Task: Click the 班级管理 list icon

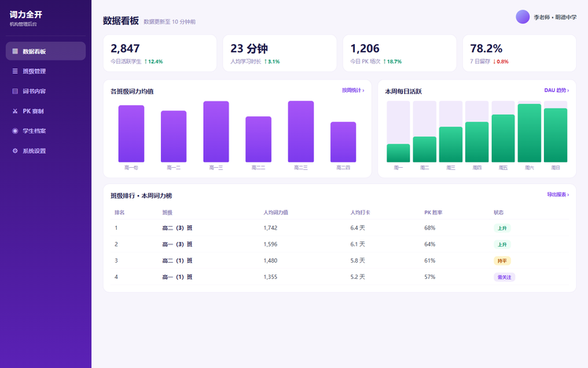Action: pyautogui.click(x=15, y=71)
